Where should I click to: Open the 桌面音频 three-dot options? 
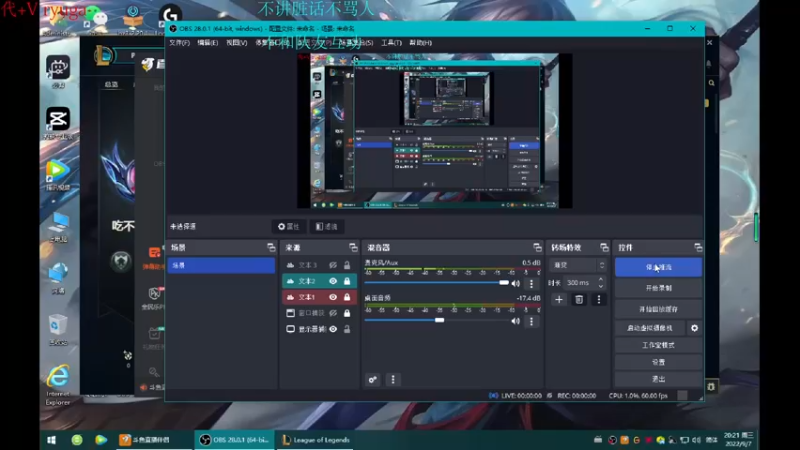tap(531, 321)
